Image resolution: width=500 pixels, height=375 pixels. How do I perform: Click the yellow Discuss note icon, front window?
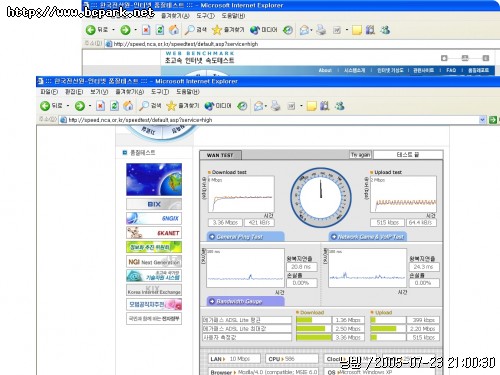[x=311, y=106]
